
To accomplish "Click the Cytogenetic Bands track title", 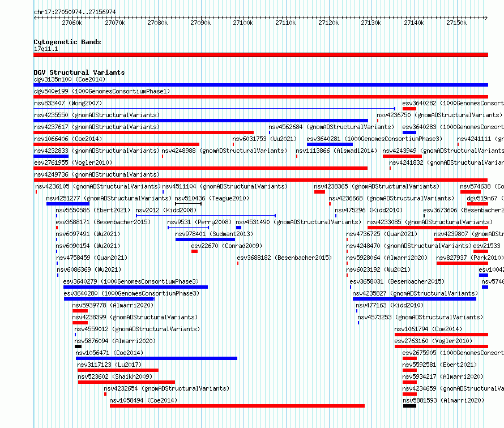I will [x=67, y=42].
